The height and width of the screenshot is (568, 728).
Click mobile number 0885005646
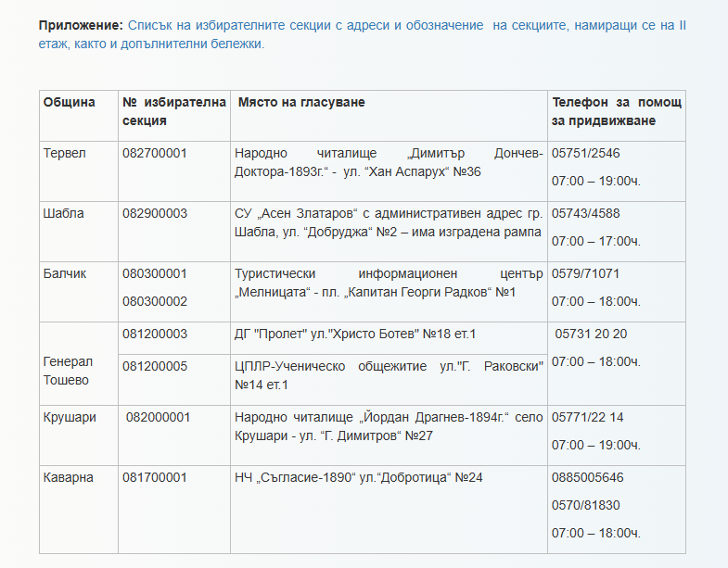(x=588, y=478)
